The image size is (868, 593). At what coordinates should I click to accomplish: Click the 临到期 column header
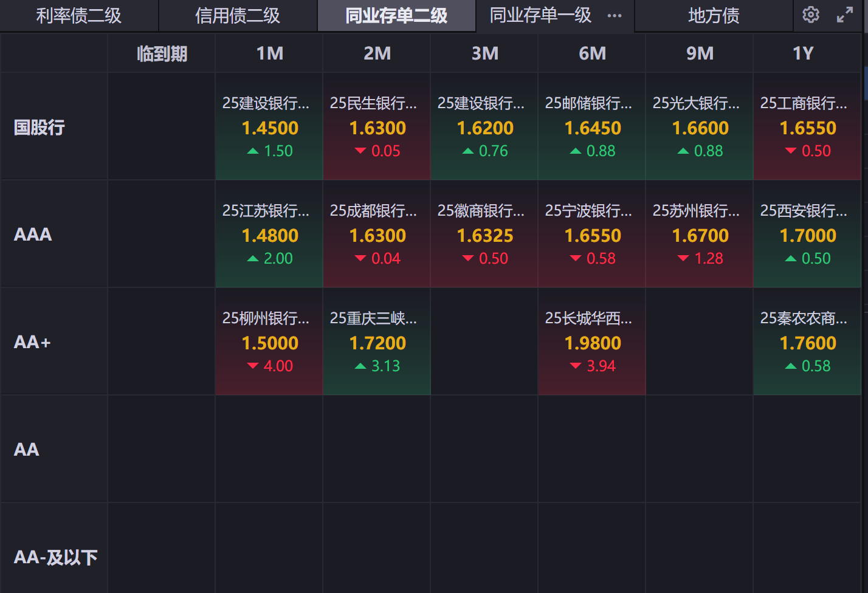point(162,53)
